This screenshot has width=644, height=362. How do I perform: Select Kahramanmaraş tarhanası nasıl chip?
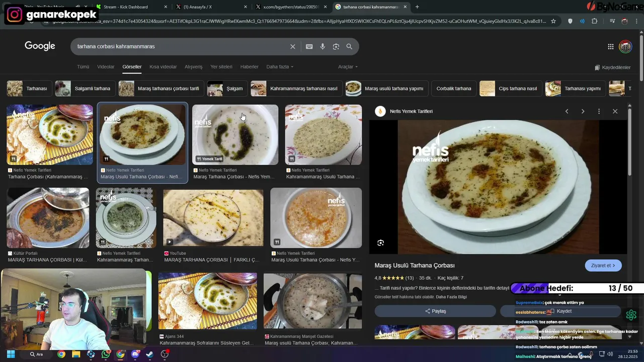(x=296, y=88)
